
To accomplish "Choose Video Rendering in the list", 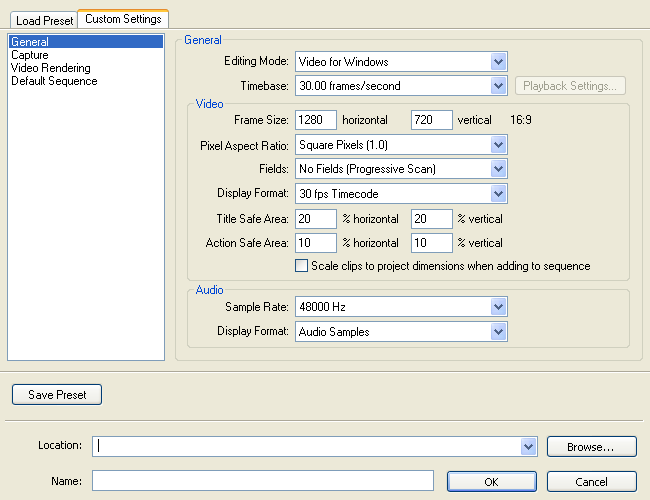I will point(86,68).
